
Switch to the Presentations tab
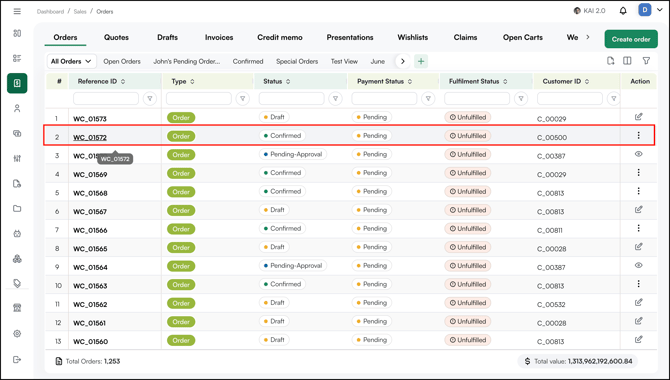coord(350,37)
